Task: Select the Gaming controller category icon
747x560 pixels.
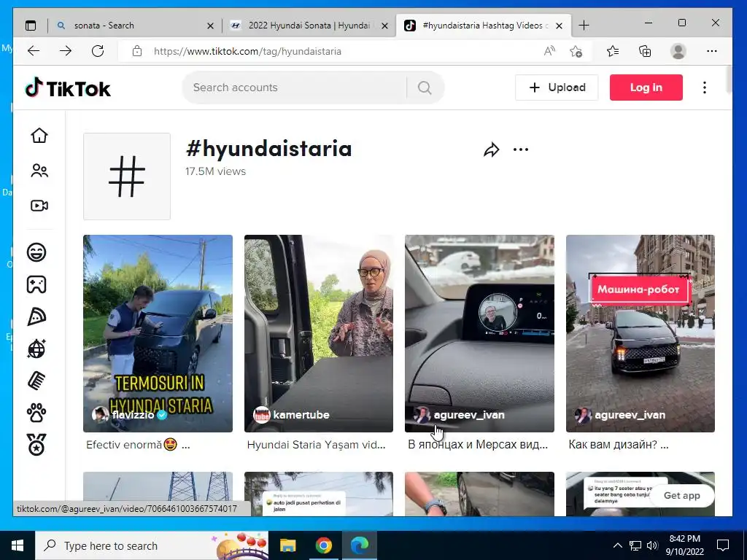Action: coord(36,284)
